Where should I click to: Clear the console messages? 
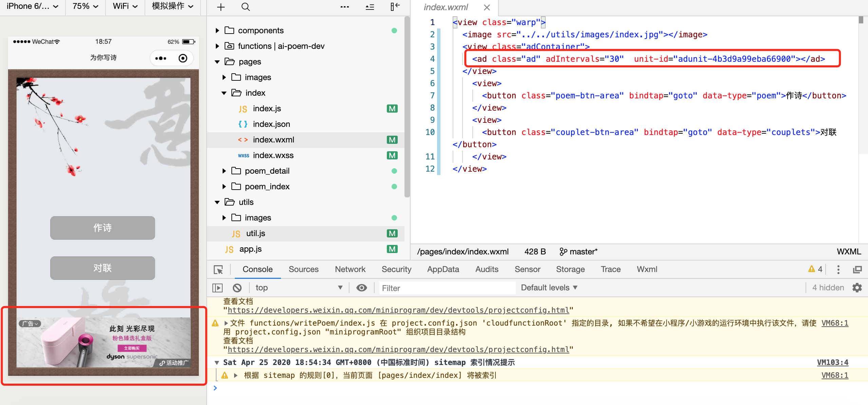(237, 288)
